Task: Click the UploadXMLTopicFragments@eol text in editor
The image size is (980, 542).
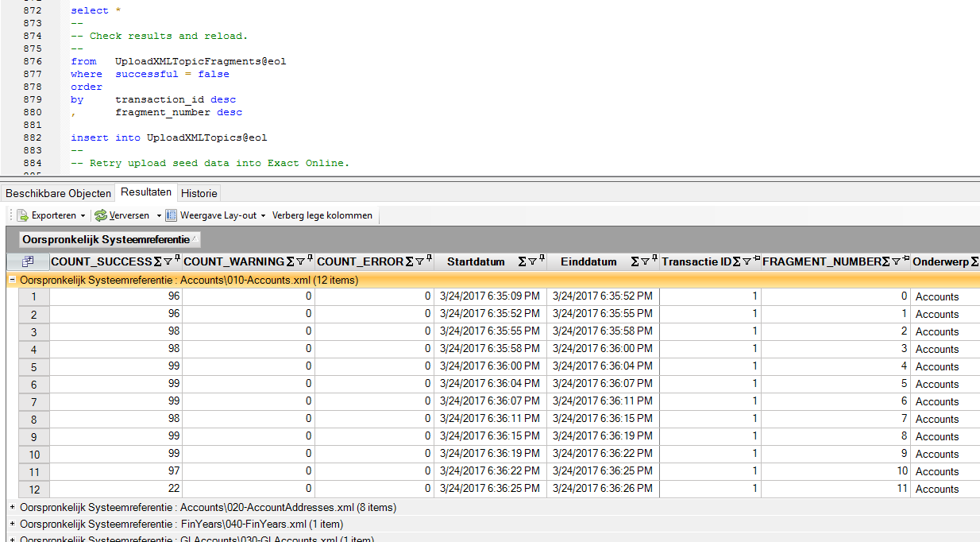Action: [201, 61]
